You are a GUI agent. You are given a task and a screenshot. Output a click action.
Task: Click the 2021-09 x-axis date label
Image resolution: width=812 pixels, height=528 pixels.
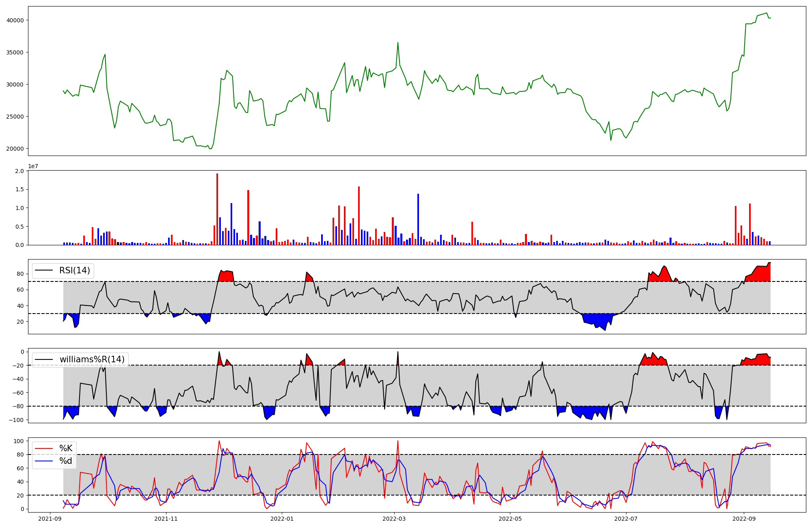pos(50,519)
